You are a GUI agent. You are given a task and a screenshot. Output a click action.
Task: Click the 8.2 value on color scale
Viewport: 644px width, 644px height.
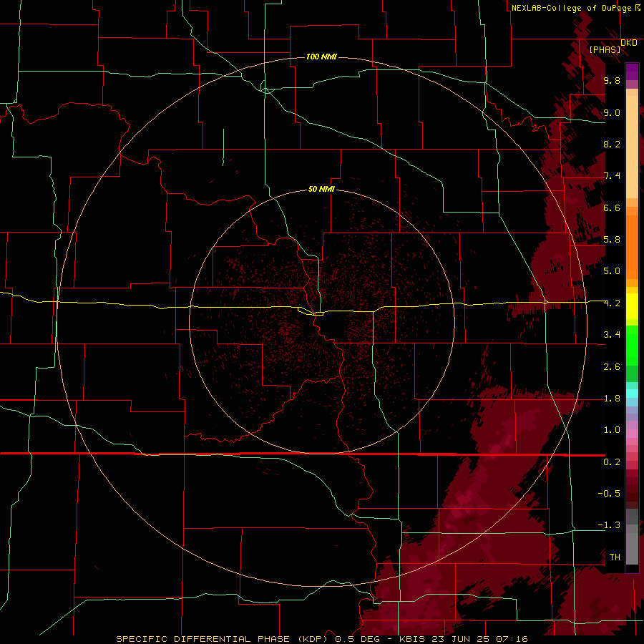point(612,144)
